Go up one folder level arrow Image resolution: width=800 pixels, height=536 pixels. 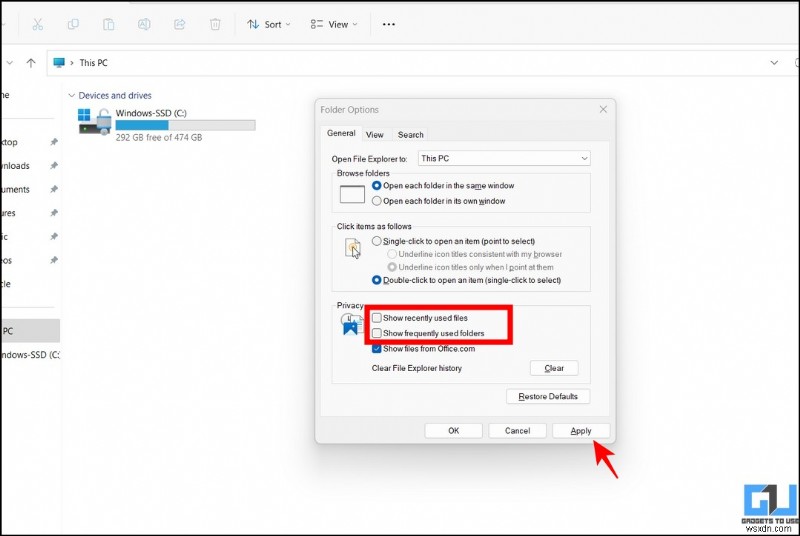[x=31, y=63]
